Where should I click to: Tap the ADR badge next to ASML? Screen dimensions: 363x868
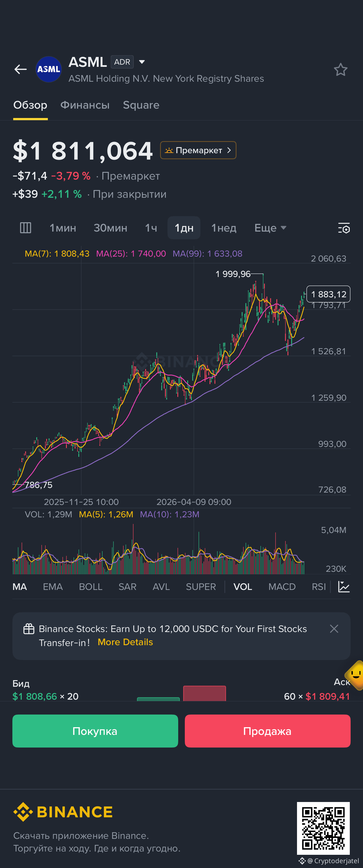(122, 62)
